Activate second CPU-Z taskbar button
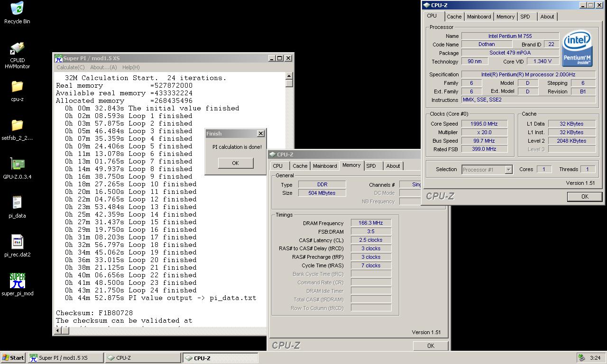 [221, 358]
